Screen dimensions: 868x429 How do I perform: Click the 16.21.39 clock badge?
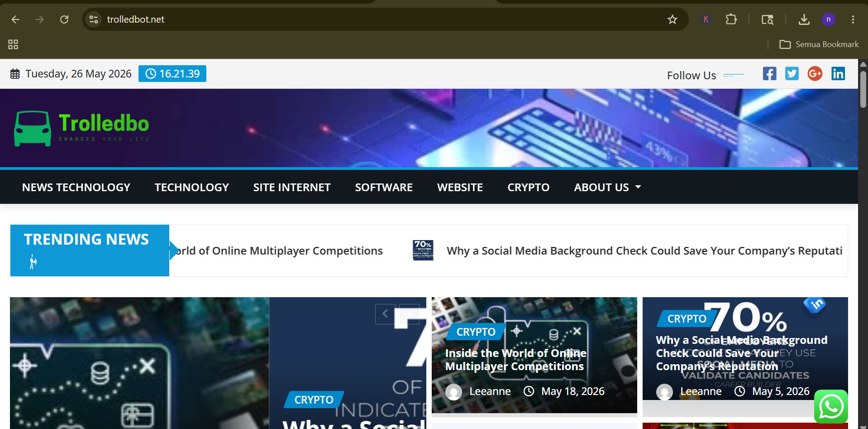click(172, 74)
